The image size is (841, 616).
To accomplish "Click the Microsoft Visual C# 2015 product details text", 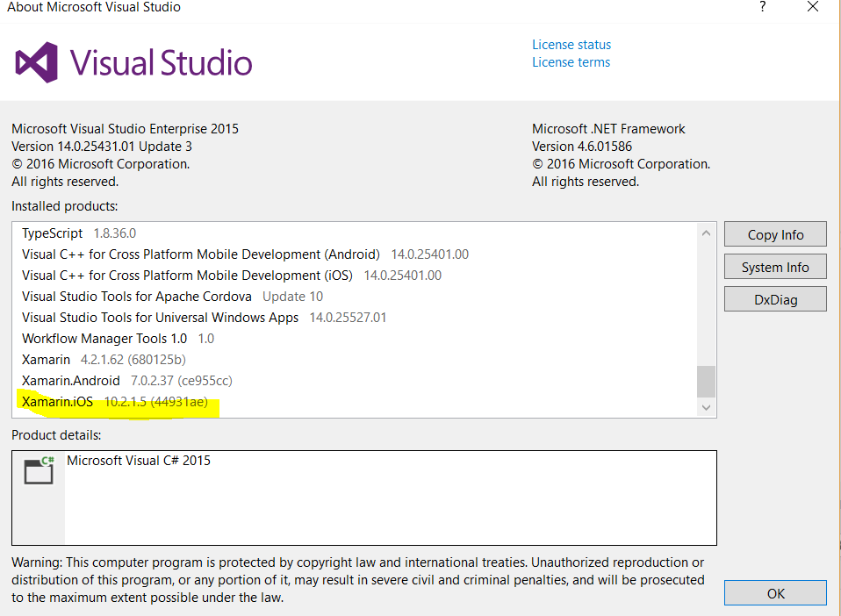I will [x=139, y=461].
